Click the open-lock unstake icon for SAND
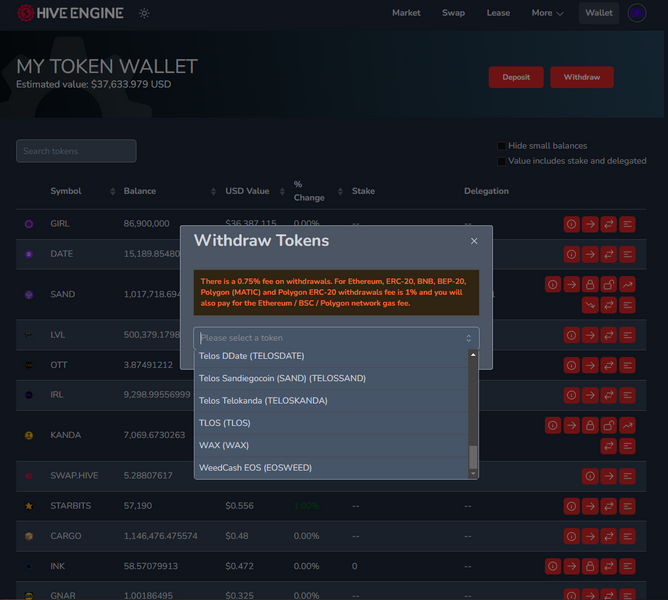The image size is (668, 600). [x=609, y=284]
